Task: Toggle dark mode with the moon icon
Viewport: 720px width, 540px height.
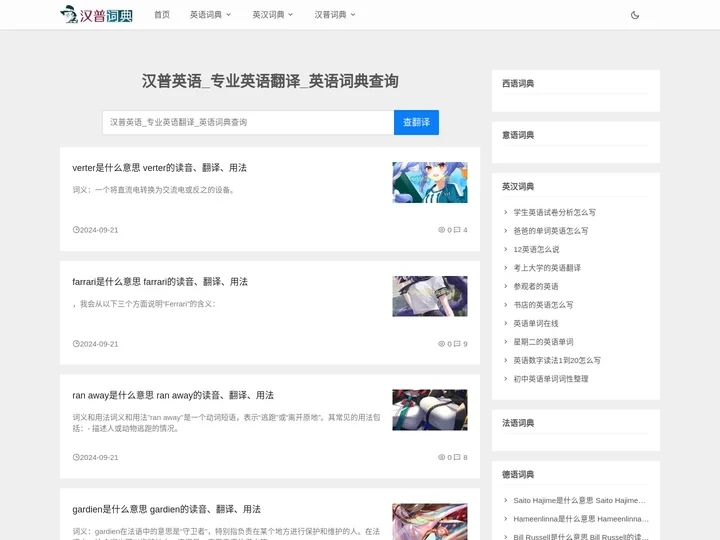Action: pos(635,15)
